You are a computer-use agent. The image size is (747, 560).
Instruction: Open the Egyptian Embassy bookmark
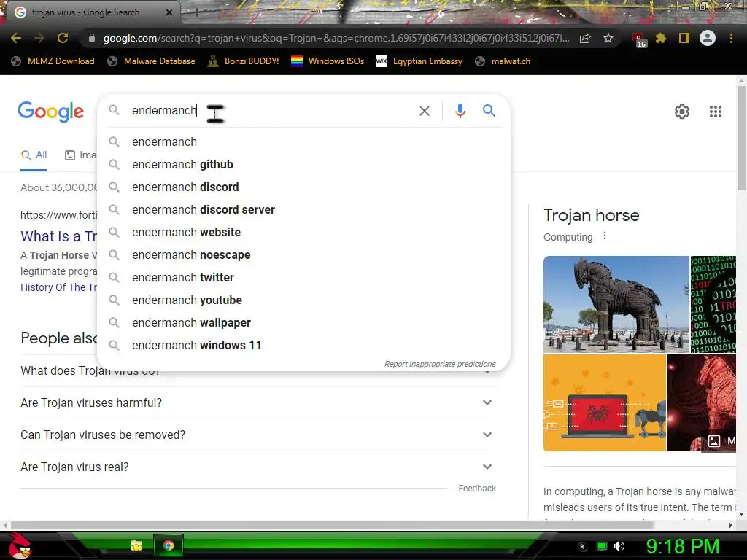tap(419, 61)
